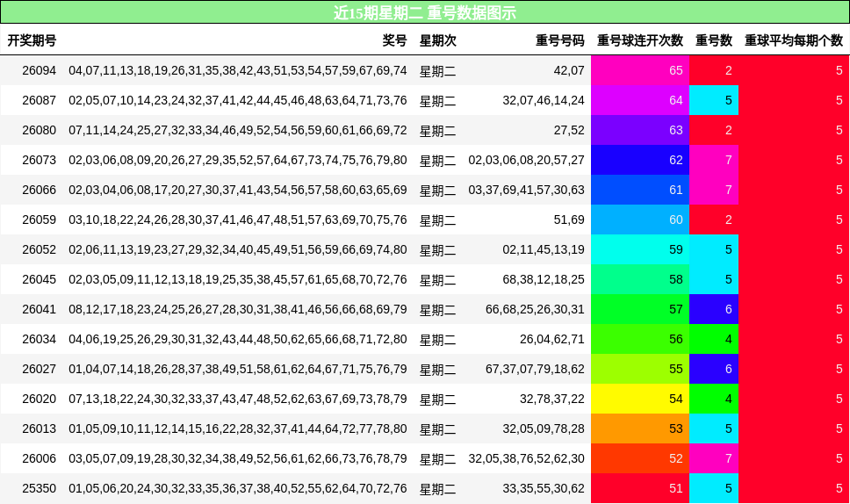Select period number 26073
850x504 pixels.
click(39, 160)
